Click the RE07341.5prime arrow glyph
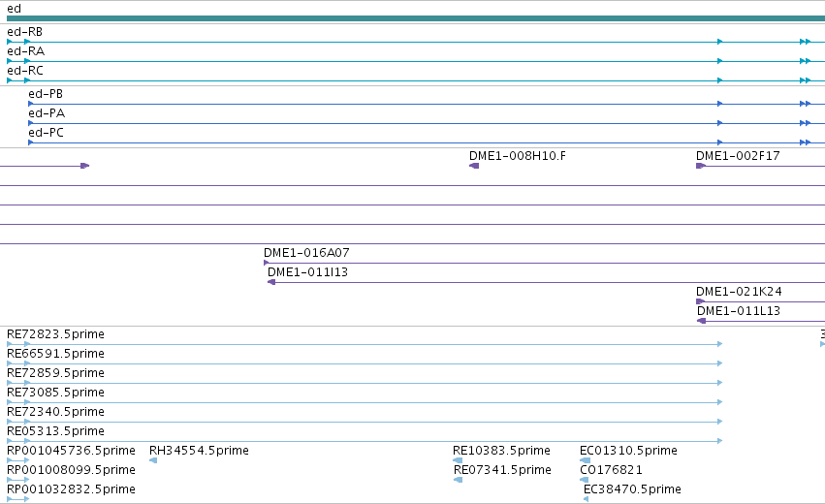The height and width of the screenshot is (504, 825). pos(458,480)
